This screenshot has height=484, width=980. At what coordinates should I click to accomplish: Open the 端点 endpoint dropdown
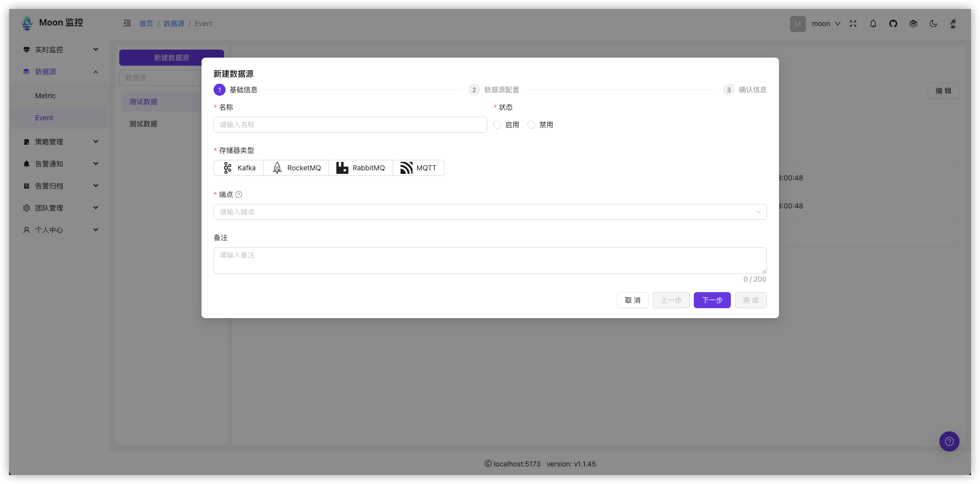click(x=490, y=212)
